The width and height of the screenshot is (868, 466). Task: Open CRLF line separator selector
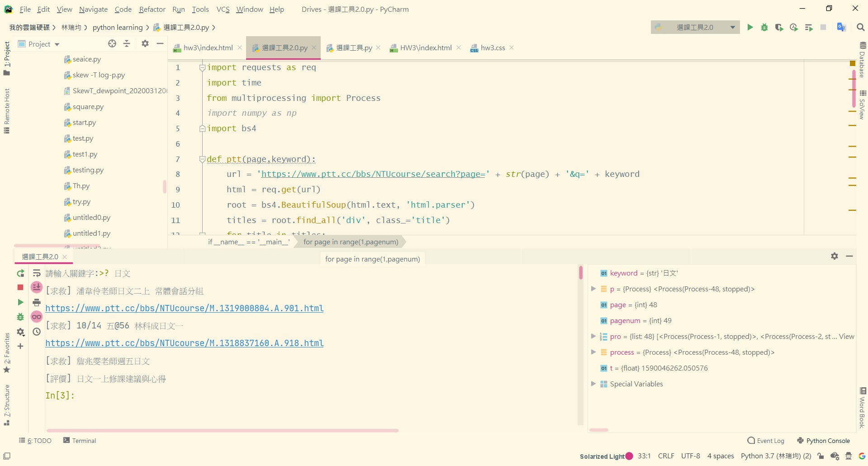666,456
